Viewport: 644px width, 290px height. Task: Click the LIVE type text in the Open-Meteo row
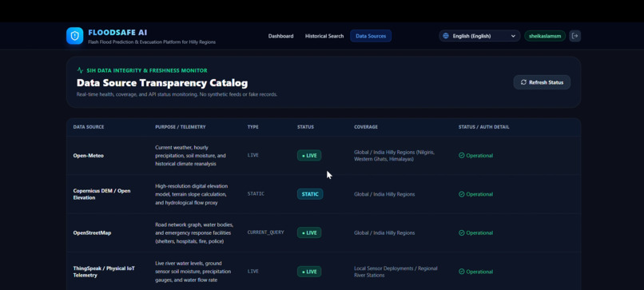coord(253,155)
